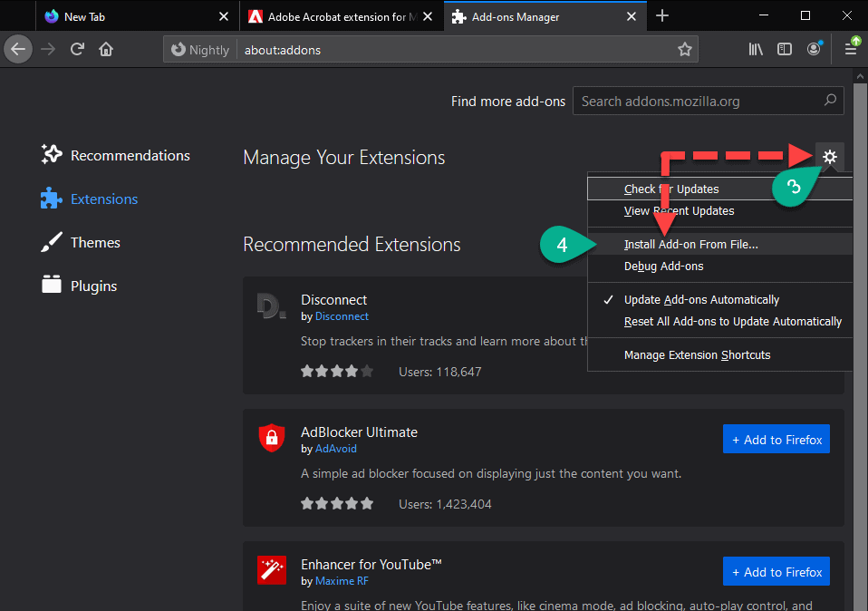The image size is (868, 611).
Task: Click the AdBlocker Ultimate star rating
Action: click(x=336, y=503)
